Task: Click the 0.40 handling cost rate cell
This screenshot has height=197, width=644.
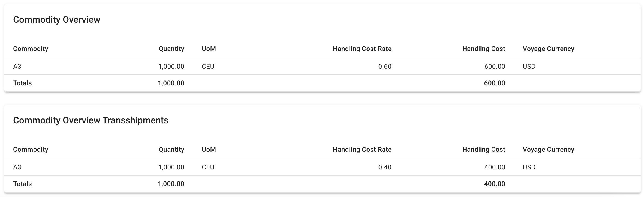Action: [x=385, y=167]
